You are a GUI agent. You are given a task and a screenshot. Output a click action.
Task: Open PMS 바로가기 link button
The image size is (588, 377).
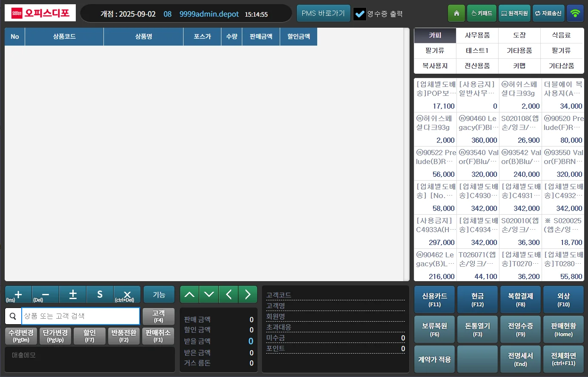(x=323, y=14)
